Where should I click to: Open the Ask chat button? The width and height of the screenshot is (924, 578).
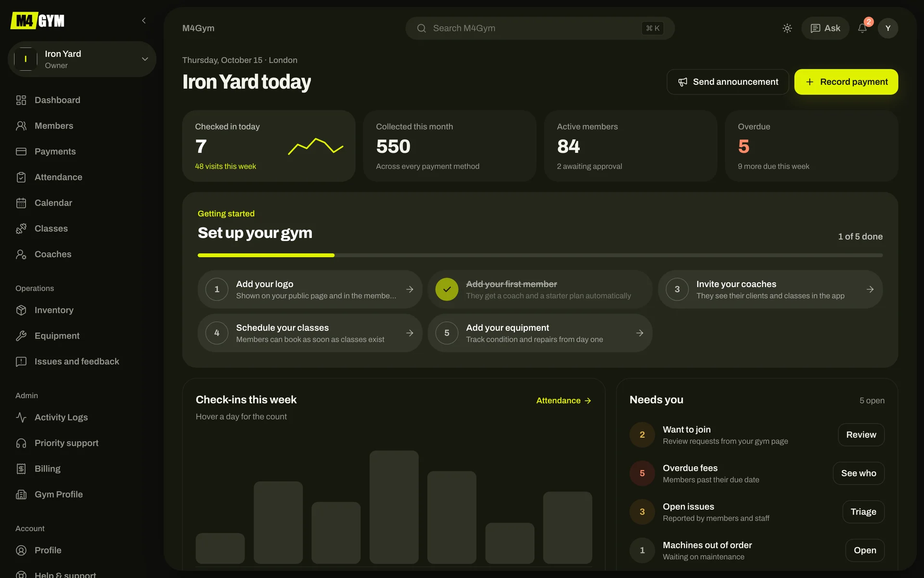coord(825,28)
